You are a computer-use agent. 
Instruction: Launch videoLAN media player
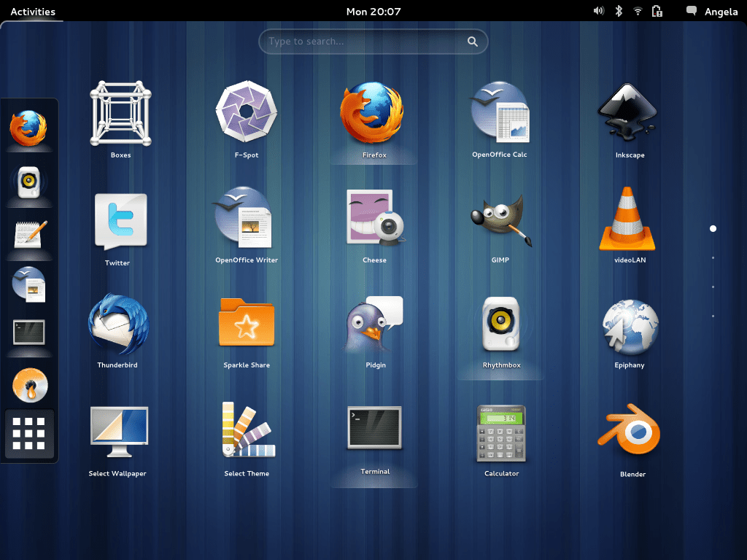pyautogui.click(x=627, y=219)
